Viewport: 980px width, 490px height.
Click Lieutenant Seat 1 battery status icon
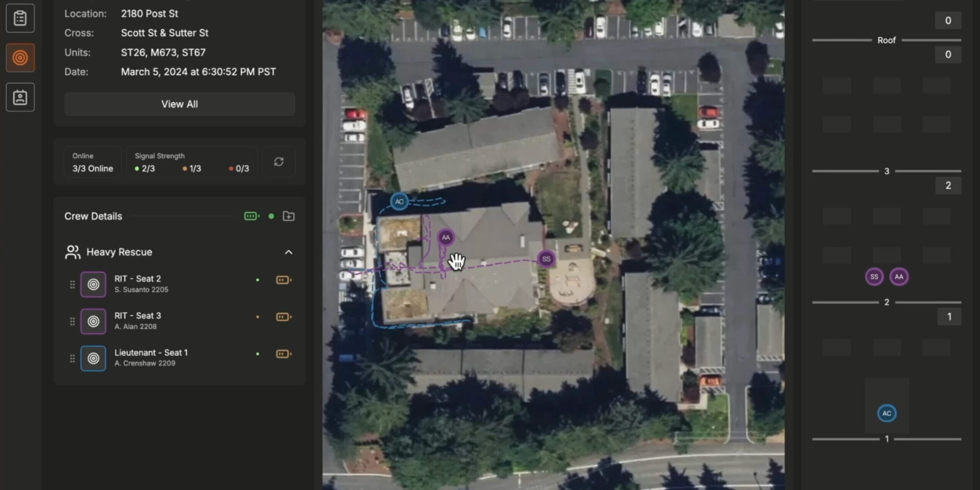point(283,354)
